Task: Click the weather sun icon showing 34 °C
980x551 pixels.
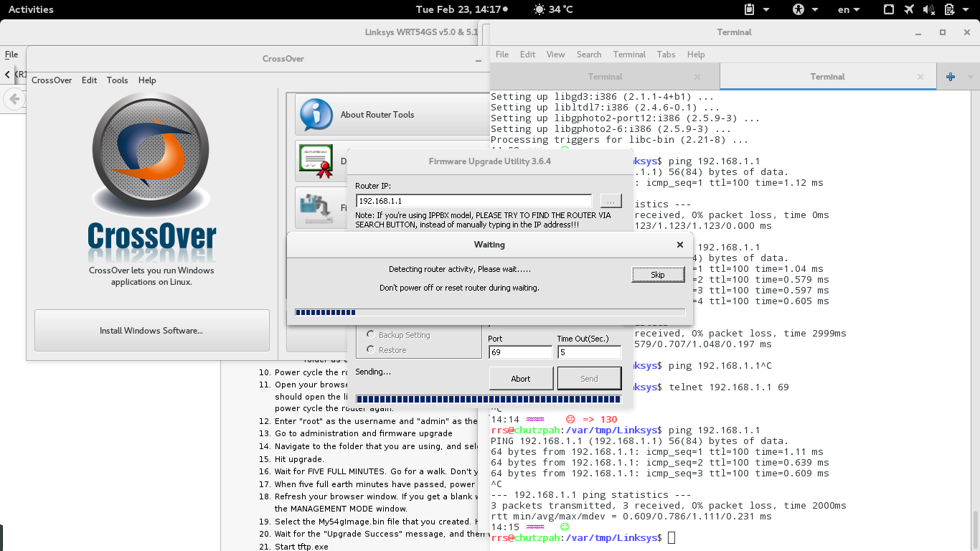Action: pos(540,9)
